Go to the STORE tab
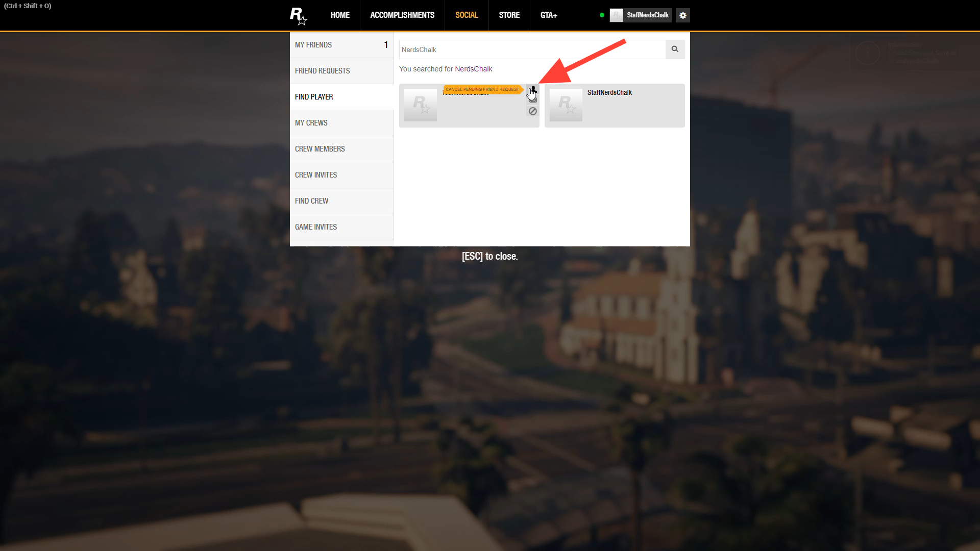Image resolution: width=980 pixels, height=551 pixels. pyautogui.click(x=509, y=15)
